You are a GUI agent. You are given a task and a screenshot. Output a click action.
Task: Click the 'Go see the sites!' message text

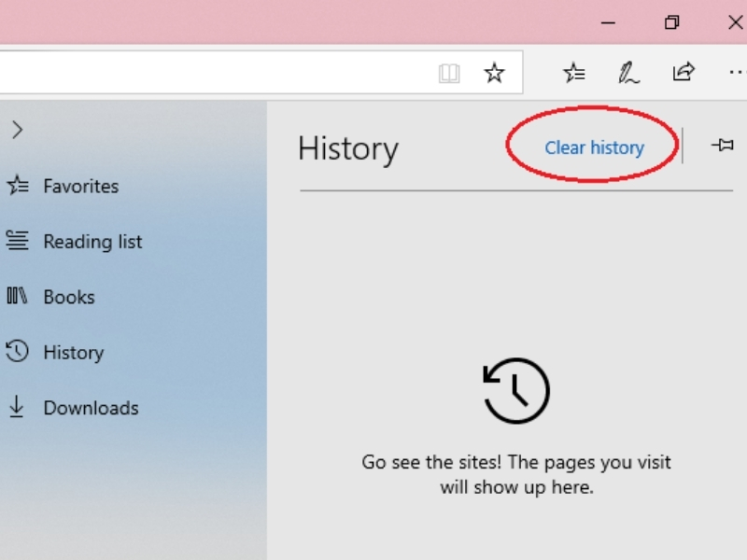pyautogui.click(x=516, y=474)
